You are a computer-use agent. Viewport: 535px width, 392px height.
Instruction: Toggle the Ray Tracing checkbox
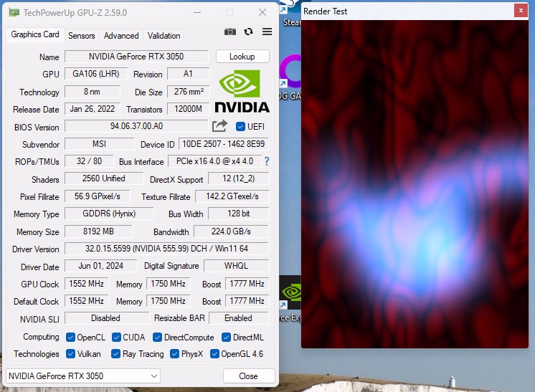tap(115, 354)
